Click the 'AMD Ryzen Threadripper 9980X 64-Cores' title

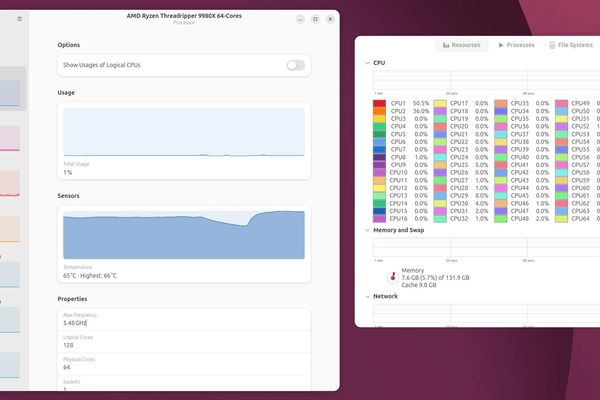click(184, 16)
